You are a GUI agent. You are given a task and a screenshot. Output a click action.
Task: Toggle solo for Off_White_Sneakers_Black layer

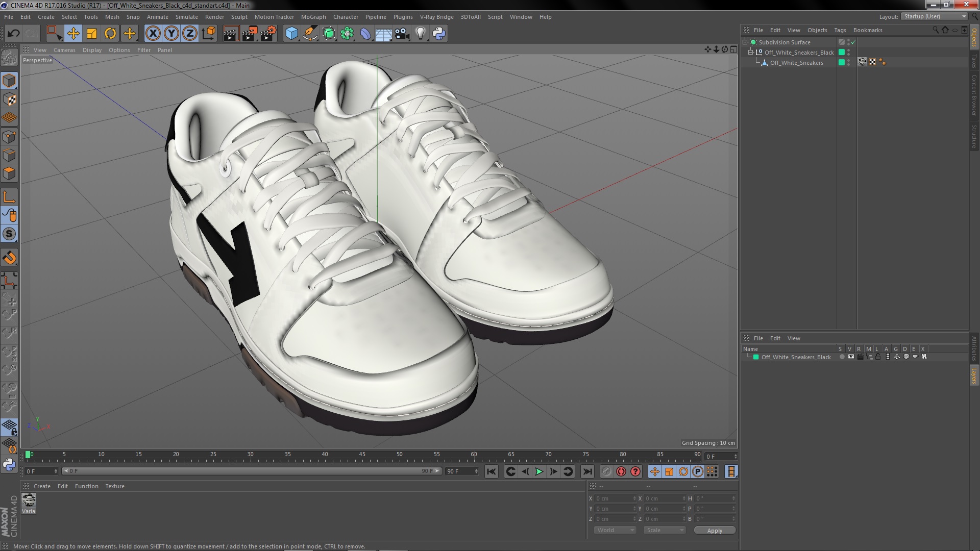click(x=842, y=357)
